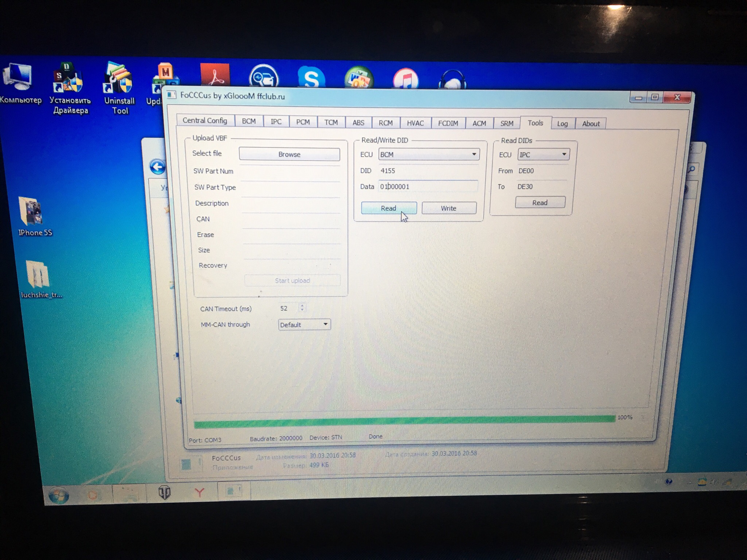Image resolution: width=747 pixels, height=560 pixels.
Task: Click Write in the Read/Write DID group
Action: tap(449, 208)
